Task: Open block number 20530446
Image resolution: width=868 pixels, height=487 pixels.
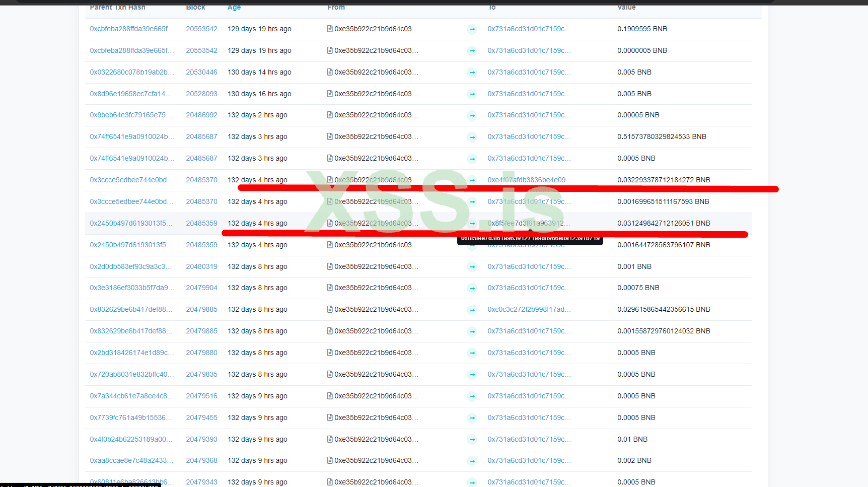Action: tap(202, 72)
